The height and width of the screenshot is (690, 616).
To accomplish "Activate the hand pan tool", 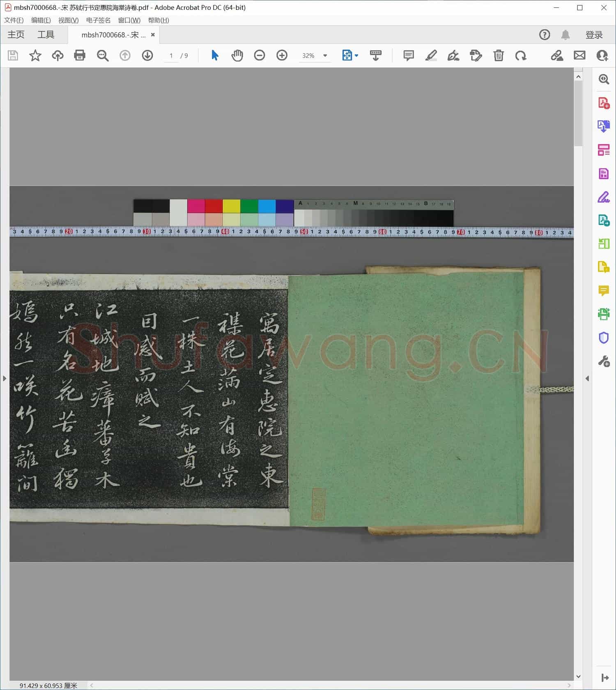I will click(237, 55).
